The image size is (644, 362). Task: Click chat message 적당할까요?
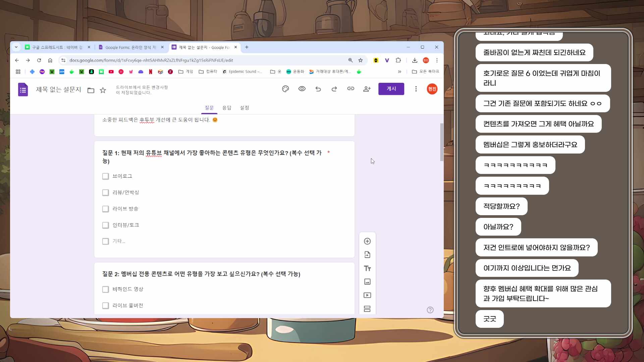tap(501, 206)
